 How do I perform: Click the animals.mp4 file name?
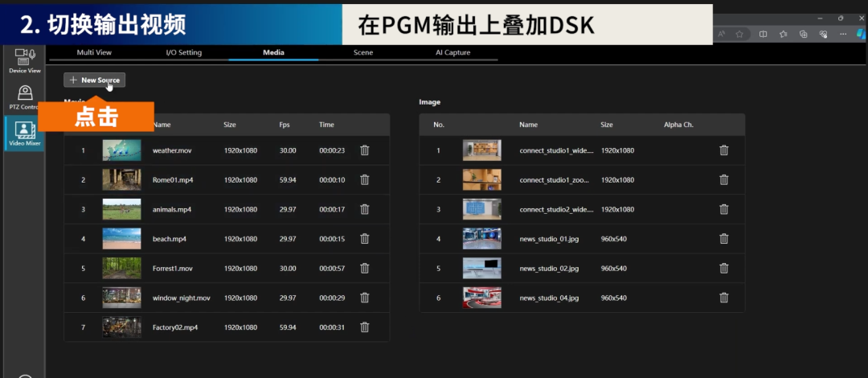[172, 209]
